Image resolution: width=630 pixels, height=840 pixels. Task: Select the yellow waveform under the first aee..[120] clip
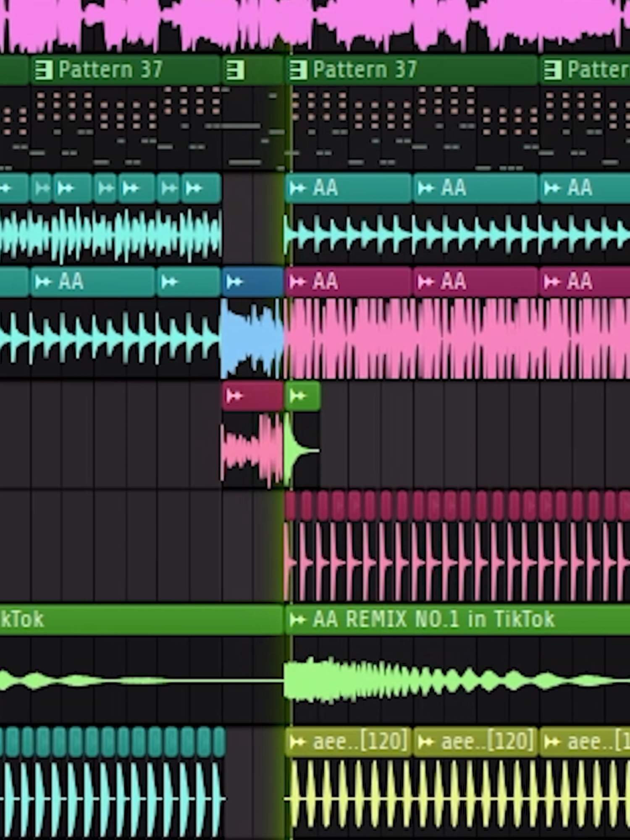349,794
